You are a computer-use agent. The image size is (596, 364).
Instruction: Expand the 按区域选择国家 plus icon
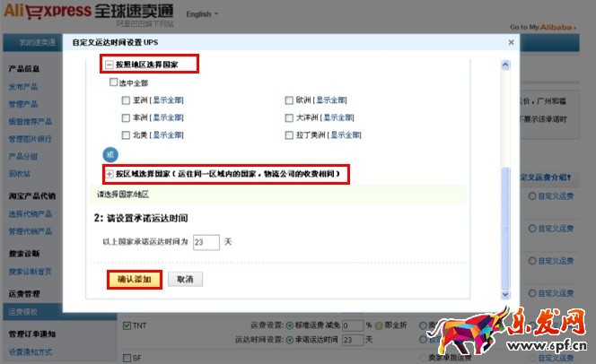point(110,174)
